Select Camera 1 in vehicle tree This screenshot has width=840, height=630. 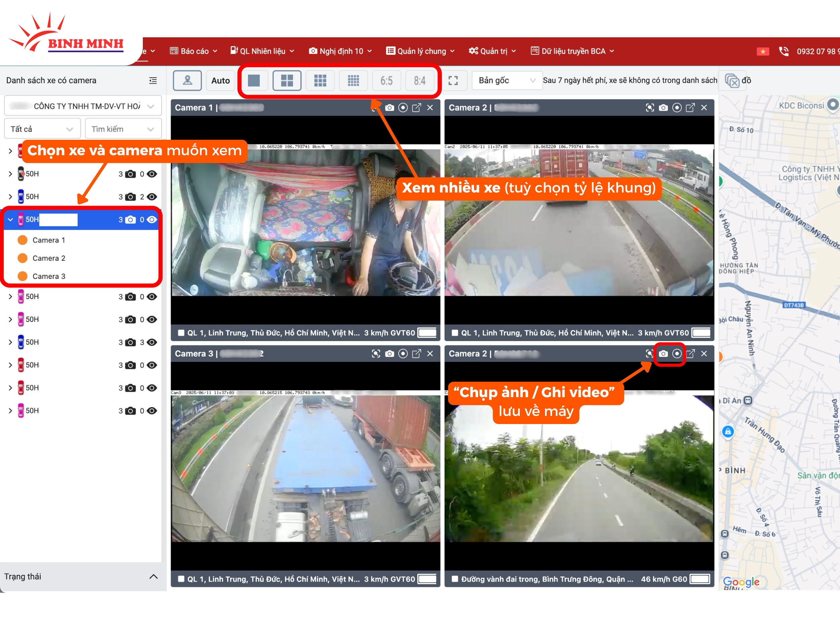[x=49, y=240]
